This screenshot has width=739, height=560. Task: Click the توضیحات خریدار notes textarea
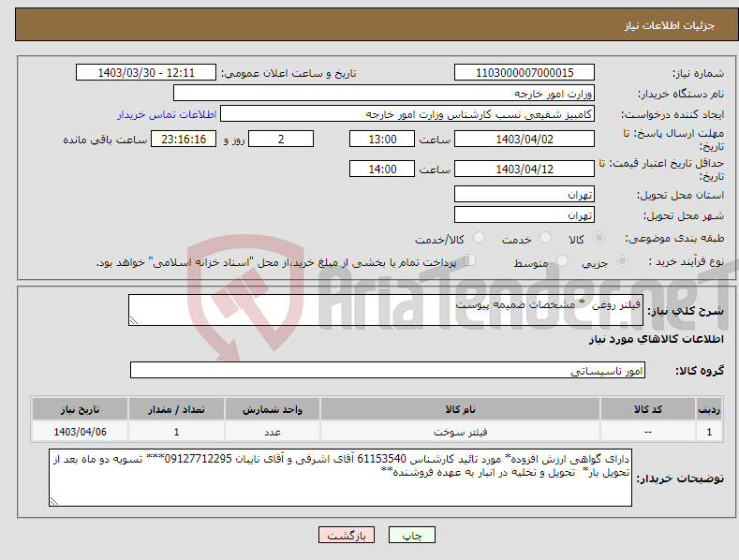(x=340, y=478)
